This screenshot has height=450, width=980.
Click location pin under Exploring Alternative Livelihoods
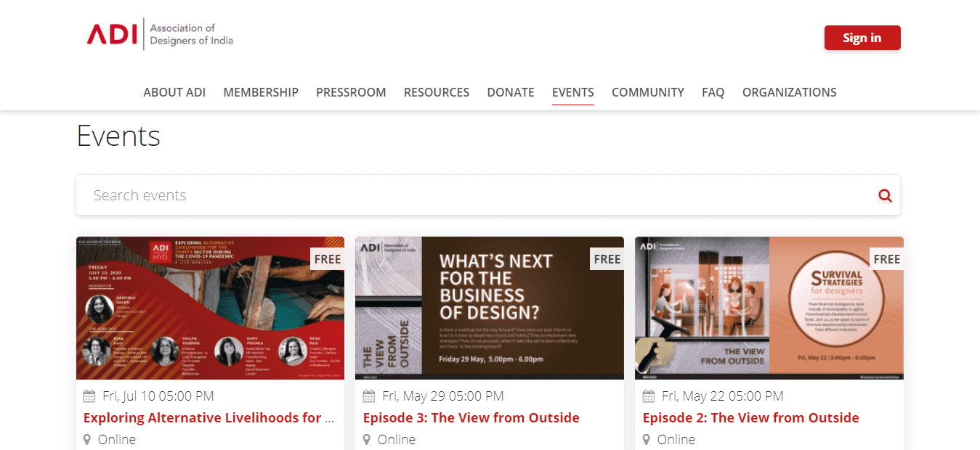point(87,440)
